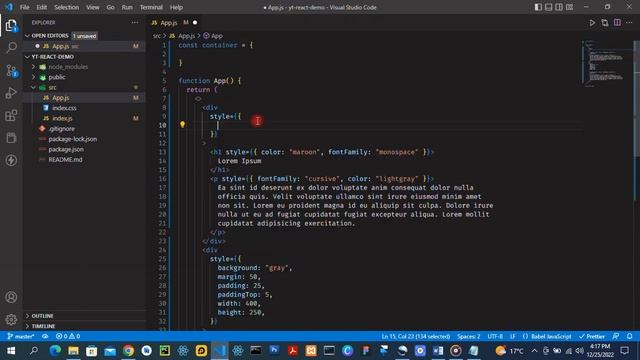The width and height of the screenshot is (640, 360).
Task: Open the Edit menu
Action: [41, 7]
